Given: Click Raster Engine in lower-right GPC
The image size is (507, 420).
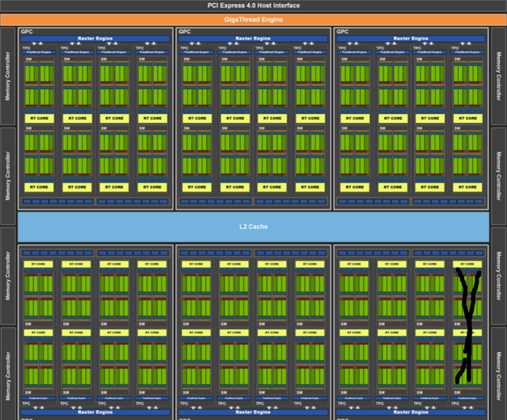Looking at the screenshot, I should point(410,412).
